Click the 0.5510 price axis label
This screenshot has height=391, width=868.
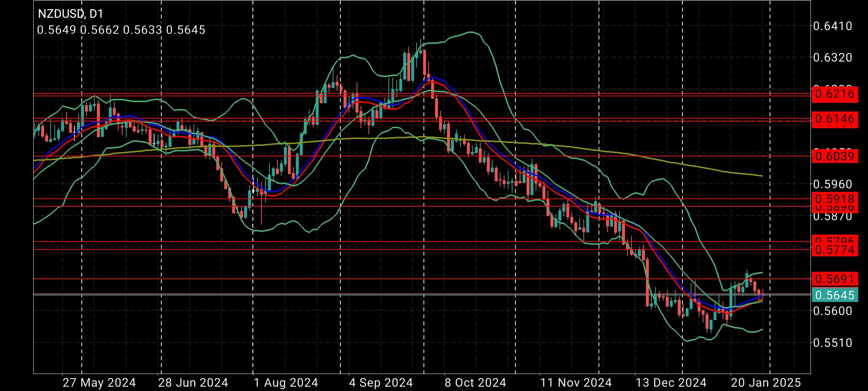[833, 342]
